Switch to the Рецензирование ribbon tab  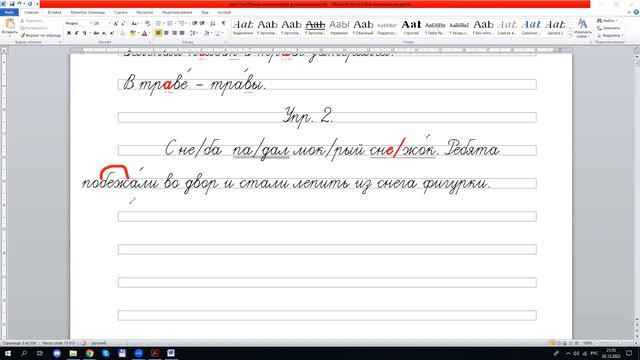(x=177, y=12)
